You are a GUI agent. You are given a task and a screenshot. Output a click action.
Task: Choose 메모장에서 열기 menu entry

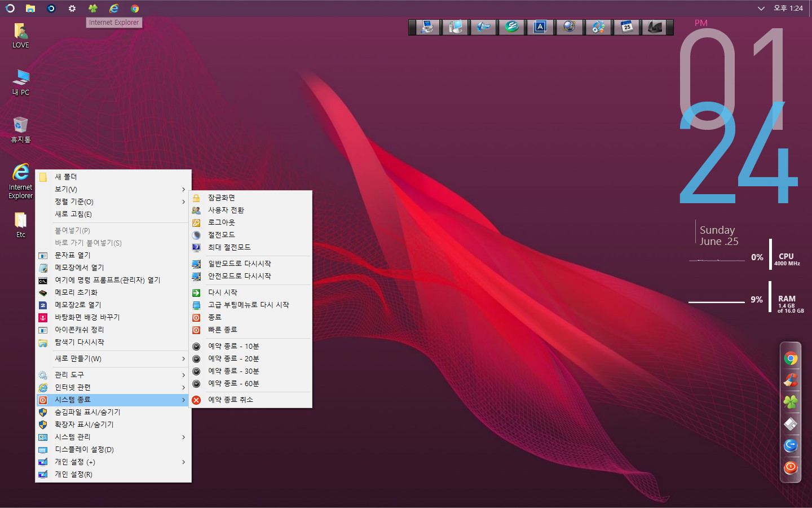coord(113,268)
